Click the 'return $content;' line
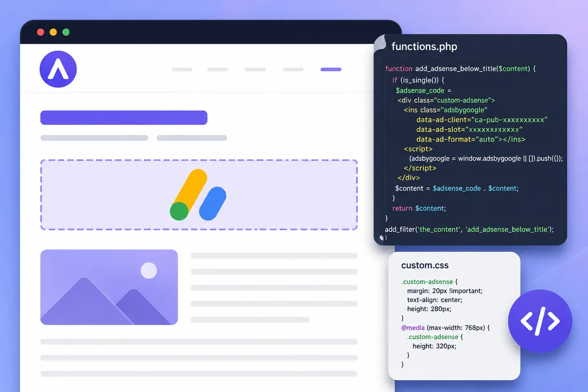The height and width of the screenshot is (392, 588). click(419, 208)
